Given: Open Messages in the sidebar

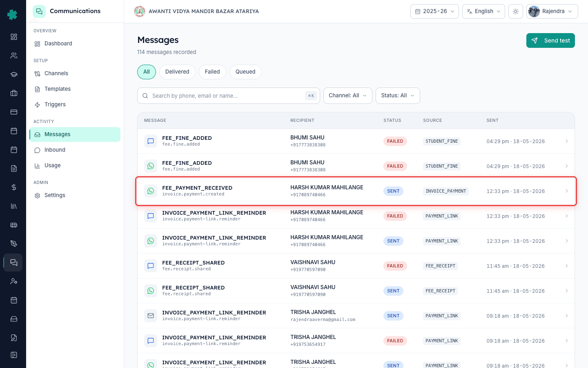Looking at the screenshot, I should coord(75,135).
